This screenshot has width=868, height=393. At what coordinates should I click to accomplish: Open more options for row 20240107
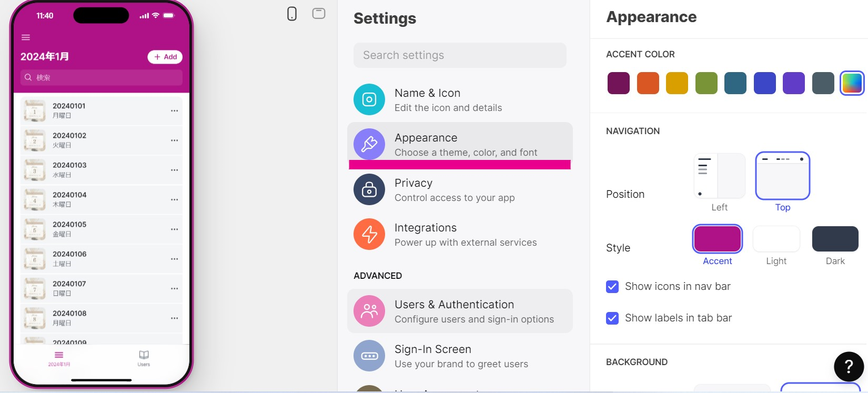click(x=175, y=289)
